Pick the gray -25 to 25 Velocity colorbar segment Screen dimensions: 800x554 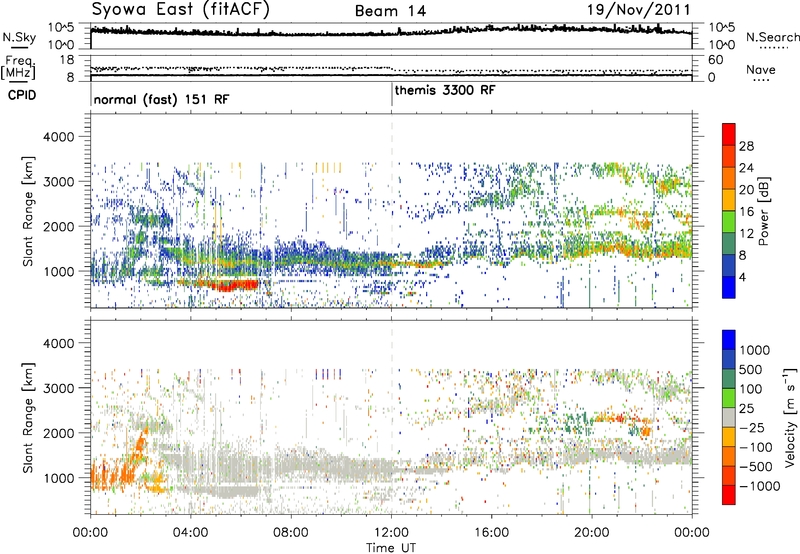[x=729, y=418]
